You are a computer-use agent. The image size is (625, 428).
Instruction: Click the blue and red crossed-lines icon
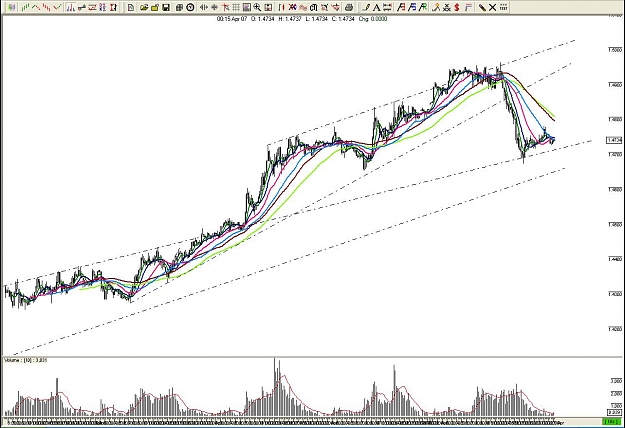click(x=292, y=7)
